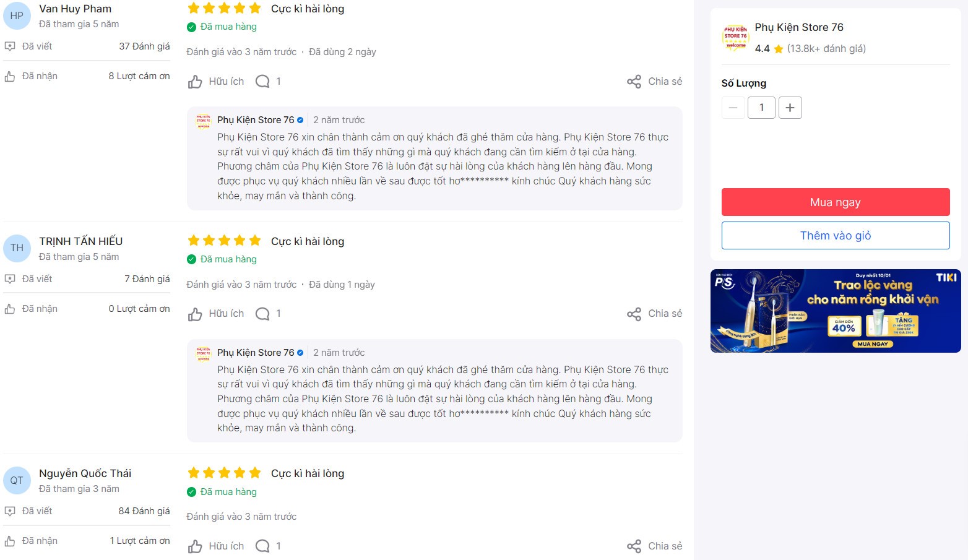Share TRỊNH TẤN HIẾU's review

click(x=654, y=314)
